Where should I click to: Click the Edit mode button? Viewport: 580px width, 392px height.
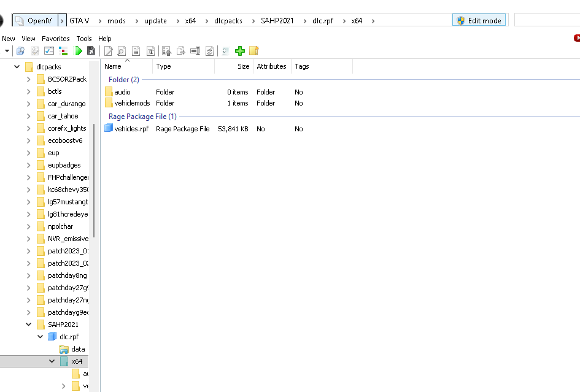(x=479, y=21)
